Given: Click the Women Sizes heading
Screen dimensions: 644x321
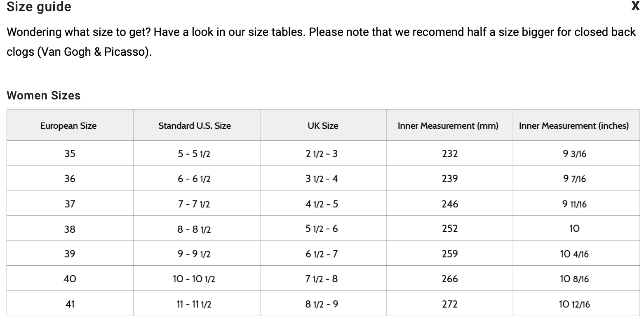Looking at the screenshot, I should pyautogui.click(x=44, y=96).
